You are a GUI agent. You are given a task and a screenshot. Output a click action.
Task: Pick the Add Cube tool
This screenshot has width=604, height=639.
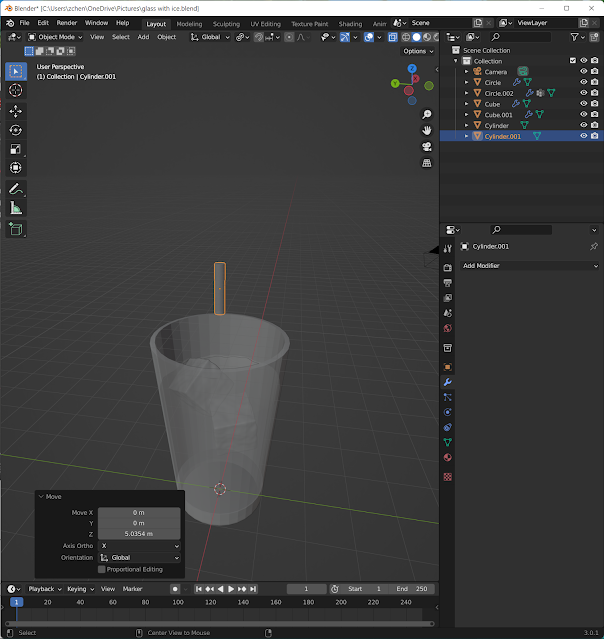tap(16, 229)
